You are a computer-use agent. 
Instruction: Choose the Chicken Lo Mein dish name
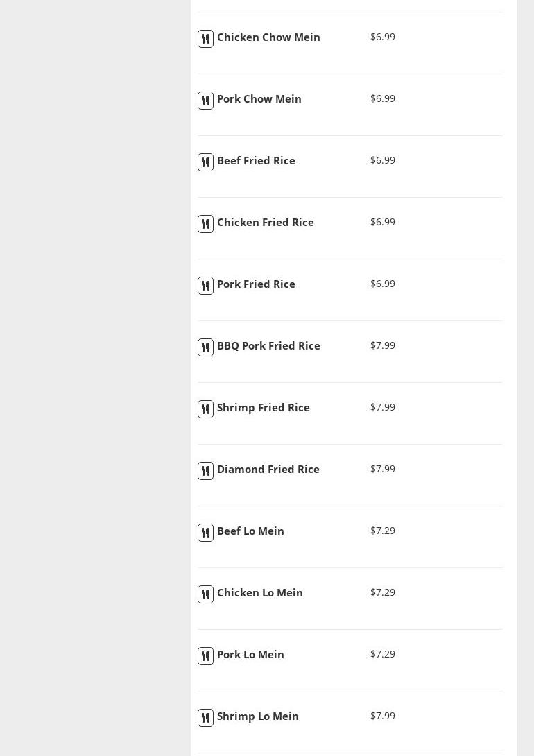coord(259,593)
